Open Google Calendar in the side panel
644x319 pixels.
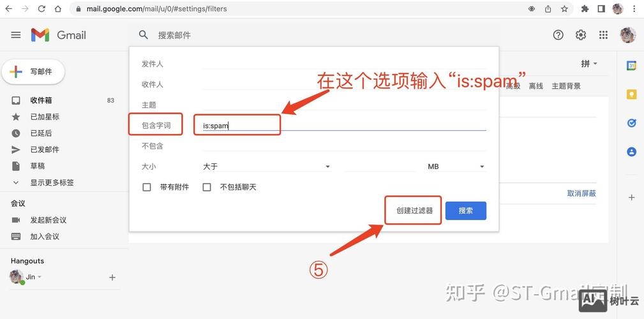631,66
